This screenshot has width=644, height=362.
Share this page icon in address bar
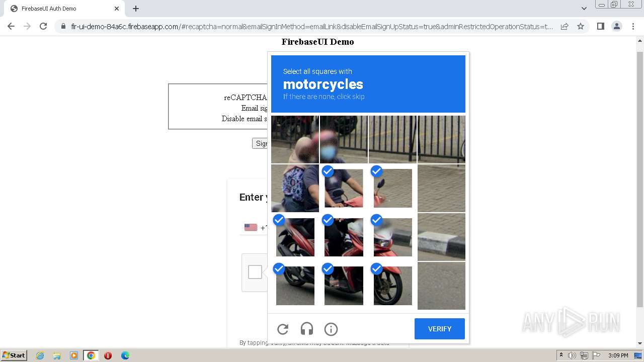pyautogui.click(x=565, y=26)
